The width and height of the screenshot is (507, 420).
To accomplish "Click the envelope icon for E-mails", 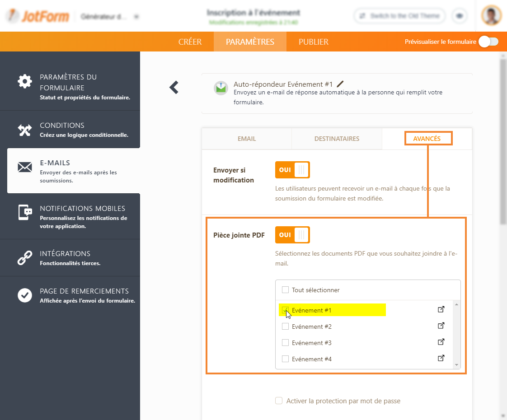I will click(25, 167).
